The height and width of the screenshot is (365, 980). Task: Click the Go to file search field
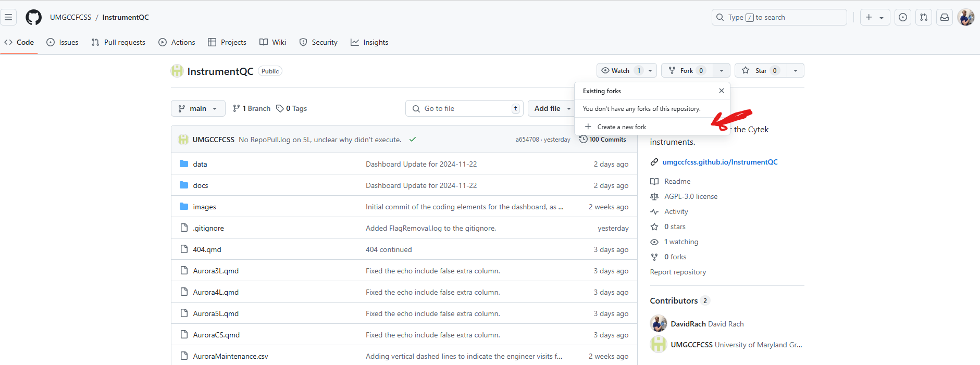click(x=464, y=108)
